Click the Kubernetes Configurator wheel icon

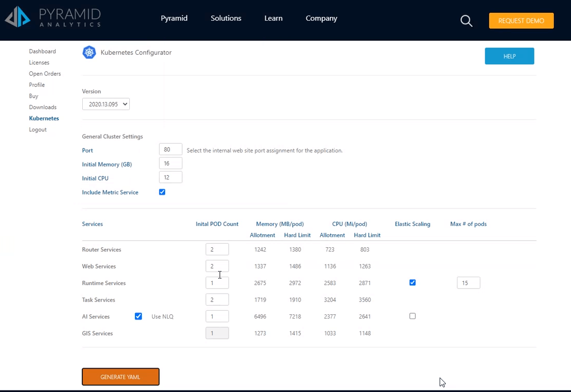click(89, 52)
